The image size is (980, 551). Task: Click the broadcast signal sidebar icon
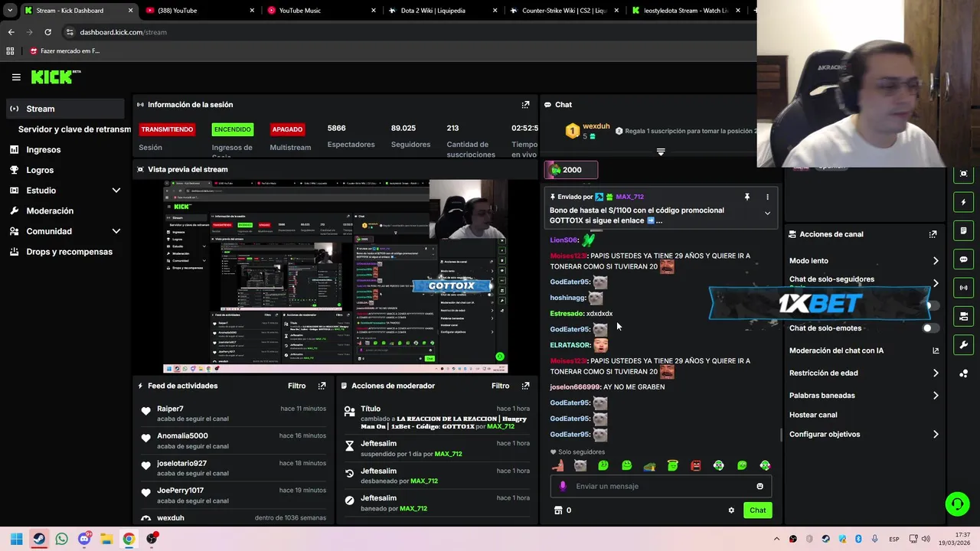(963, 288)
